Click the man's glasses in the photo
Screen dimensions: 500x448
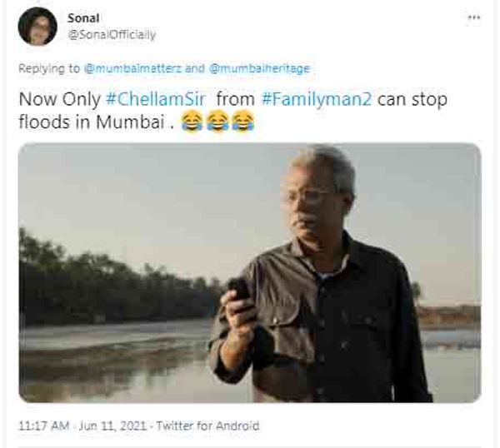click(x=303, y=196)
